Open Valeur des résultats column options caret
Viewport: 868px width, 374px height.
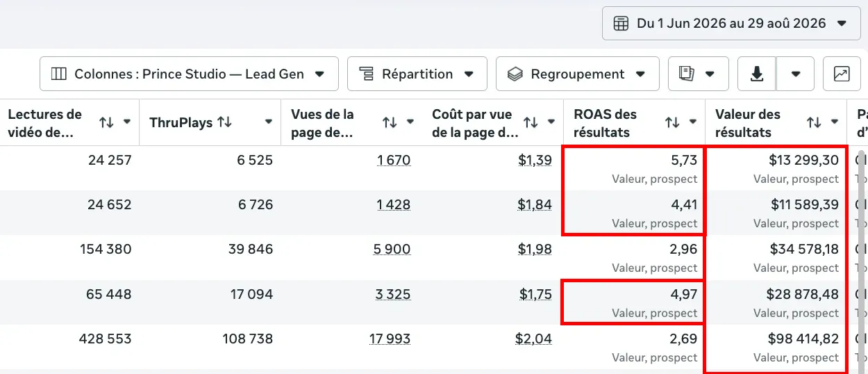pos(835,122)
